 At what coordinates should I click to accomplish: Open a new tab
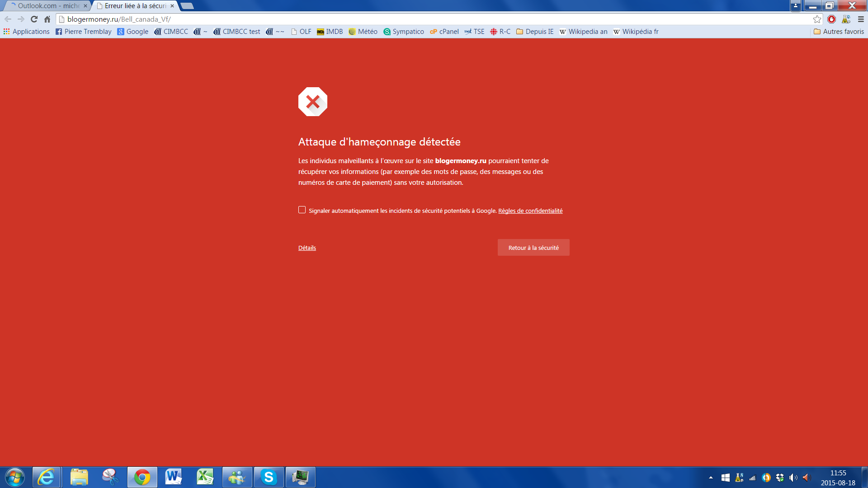(x=187, y=6)
